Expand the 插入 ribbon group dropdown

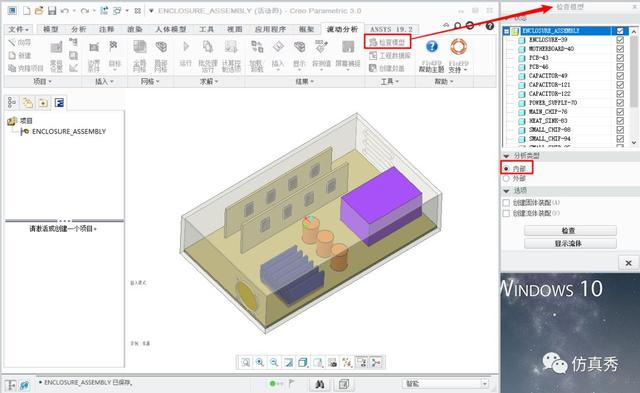pyautogui.click(x=104, y=82)
